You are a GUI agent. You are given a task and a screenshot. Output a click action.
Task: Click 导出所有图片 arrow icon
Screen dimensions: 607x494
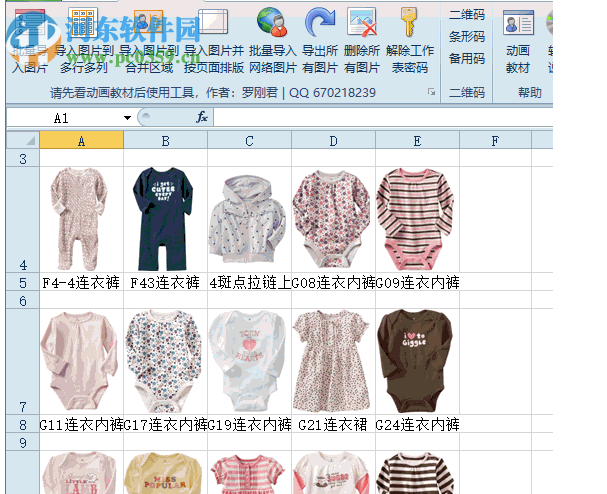pyautogui.click(x=320, y=22)
